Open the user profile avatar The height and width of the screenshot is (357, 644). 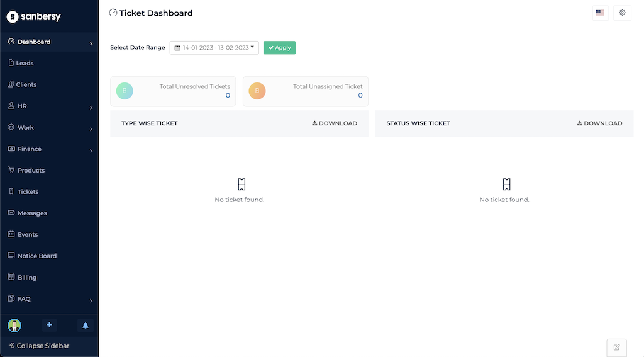pyautogui.click(x=14, y=326)
